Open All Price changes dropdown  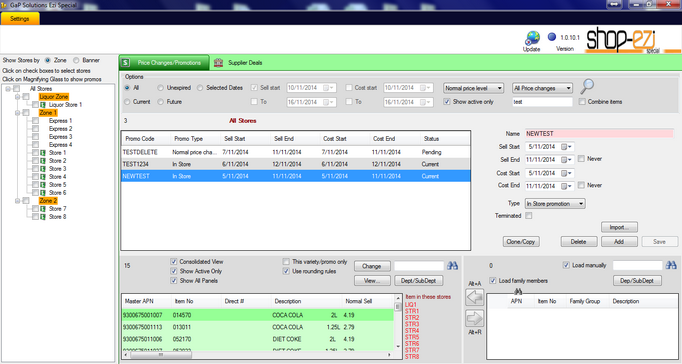(x=542, y=88)
